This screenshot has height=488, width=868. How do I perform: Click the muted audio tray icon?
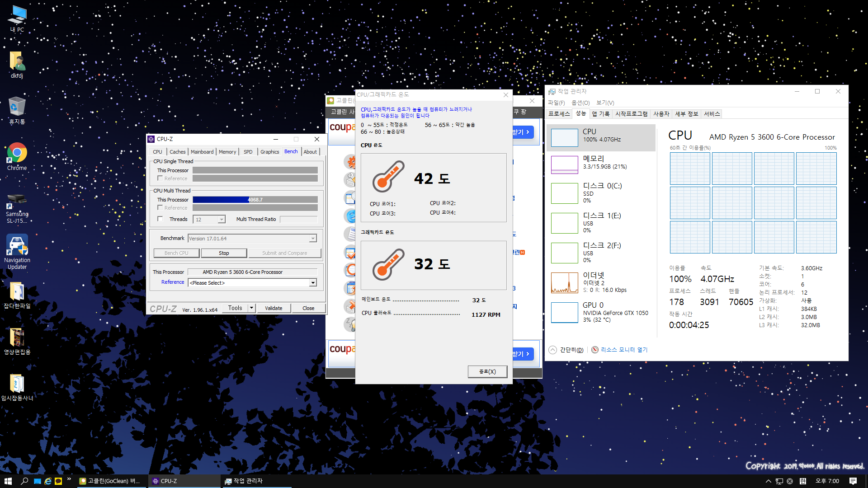click(790, 481)
